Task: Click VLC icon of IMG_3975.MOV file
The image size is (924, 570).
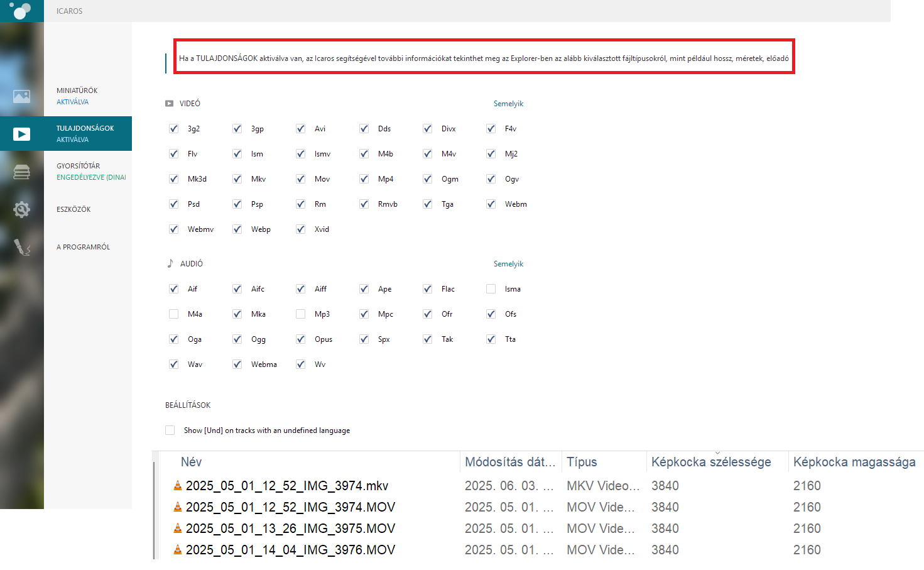Action: (178, 528)
